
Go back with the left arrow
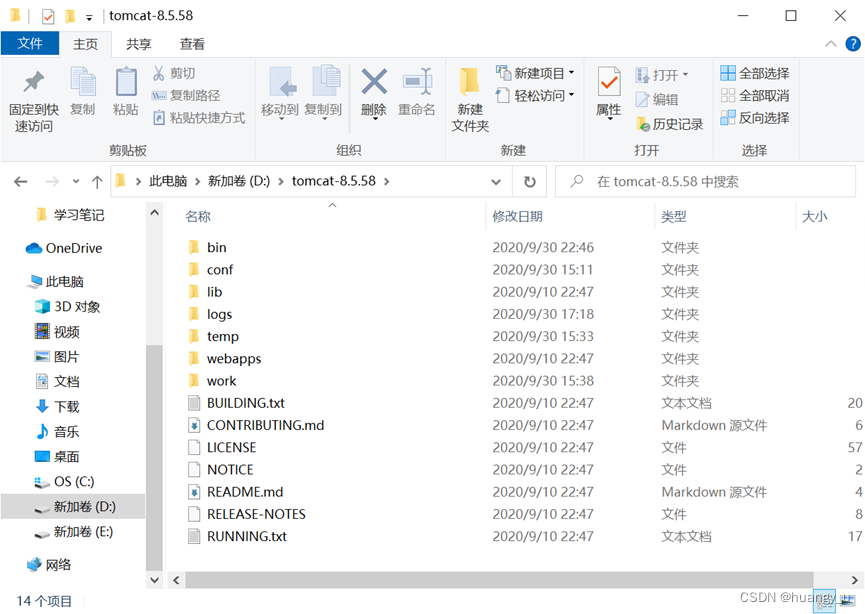[21, 181]
